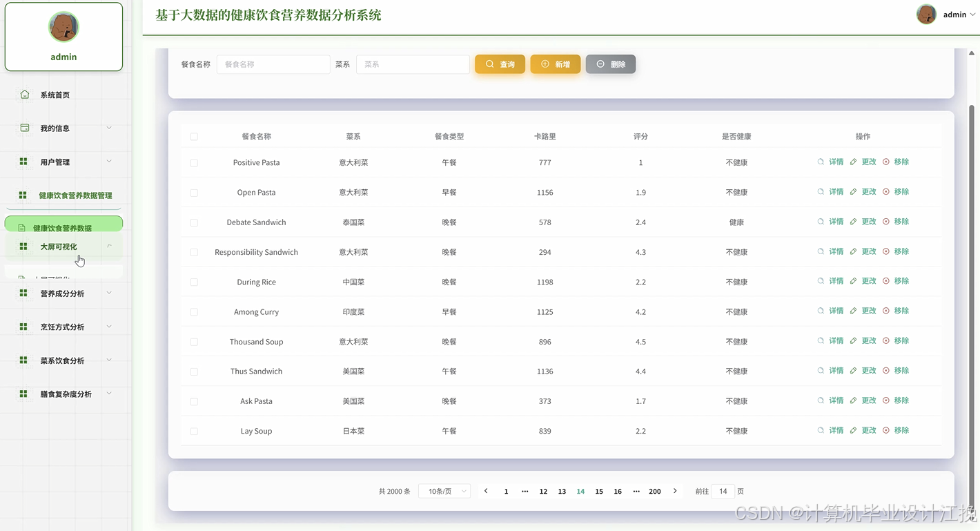Viewport: 980px width, 531px height.
Task: Click the remove circle icon in Positive Pasta row
Action: [x=886, y=162]
